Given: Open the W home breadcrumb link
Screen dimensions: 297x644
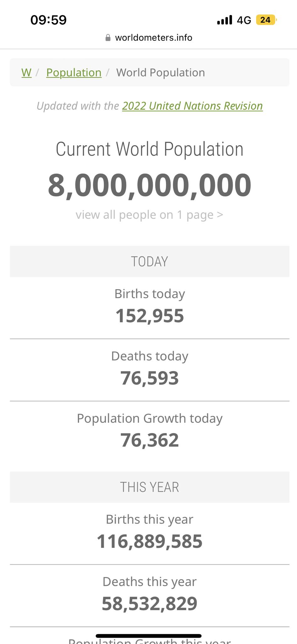Looking at the screenshot, I should point(26,73).
